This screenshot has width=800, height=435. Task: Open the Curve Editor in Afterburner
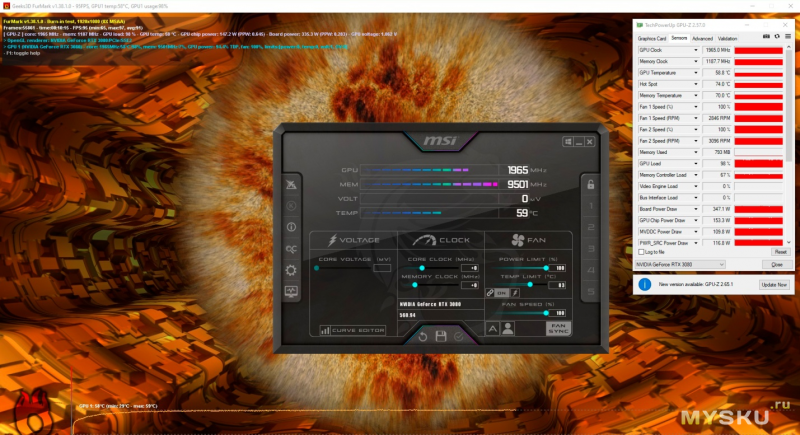coord(353,330)
